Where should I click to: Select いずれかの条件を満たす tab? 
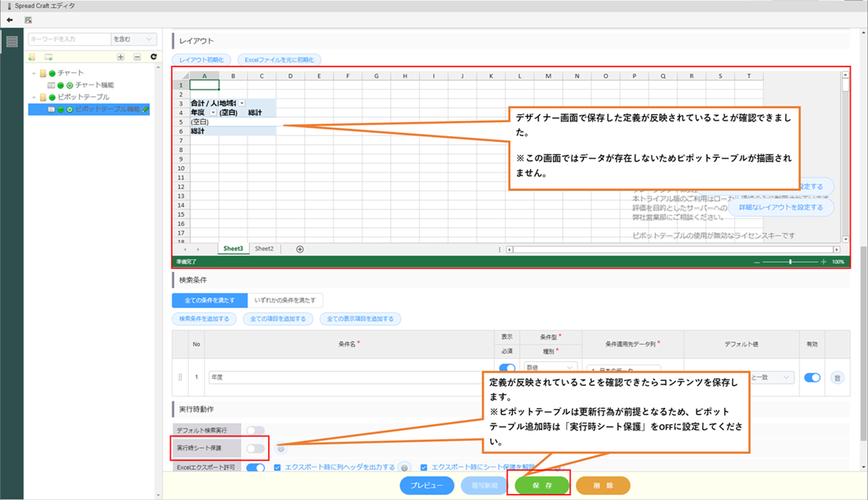(x=285, y=300)
